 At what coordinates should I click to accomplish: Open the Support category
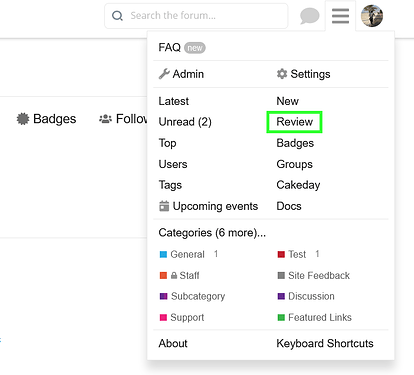pos(182,317)
